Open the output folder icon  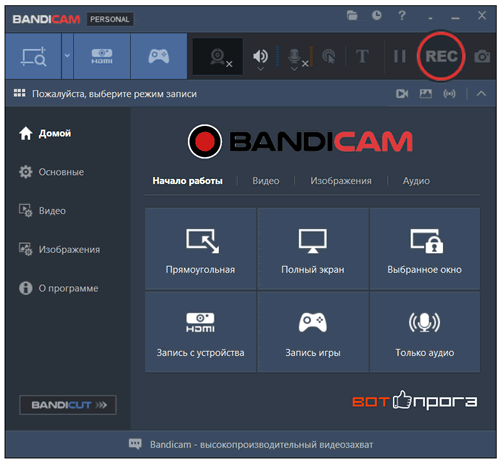pos(352,15)
